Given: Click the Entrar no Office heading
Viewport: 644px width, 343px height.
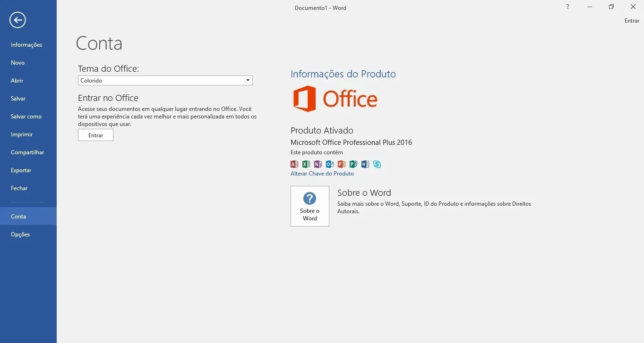Looking at the screenshot, I should point(108,98).
